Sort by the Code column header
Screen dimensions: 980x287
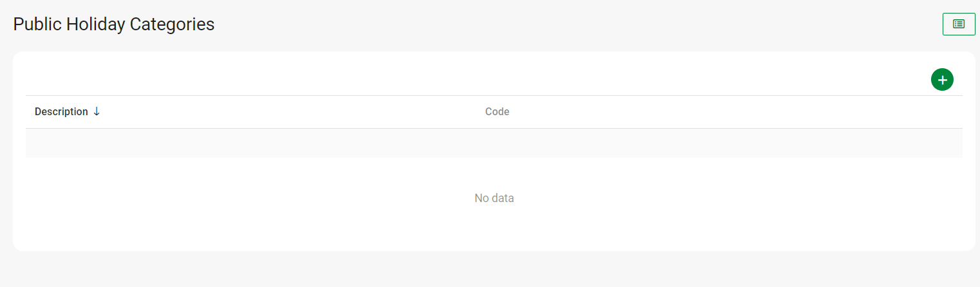[497, 112]
